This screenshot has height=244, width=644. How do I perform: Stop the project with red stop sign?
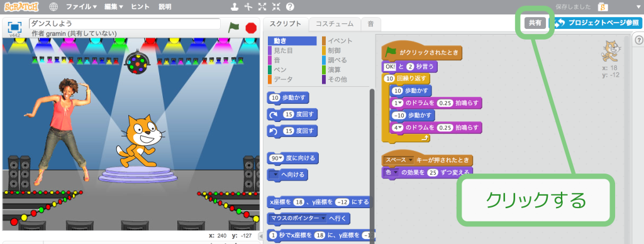tap(251, 28)
